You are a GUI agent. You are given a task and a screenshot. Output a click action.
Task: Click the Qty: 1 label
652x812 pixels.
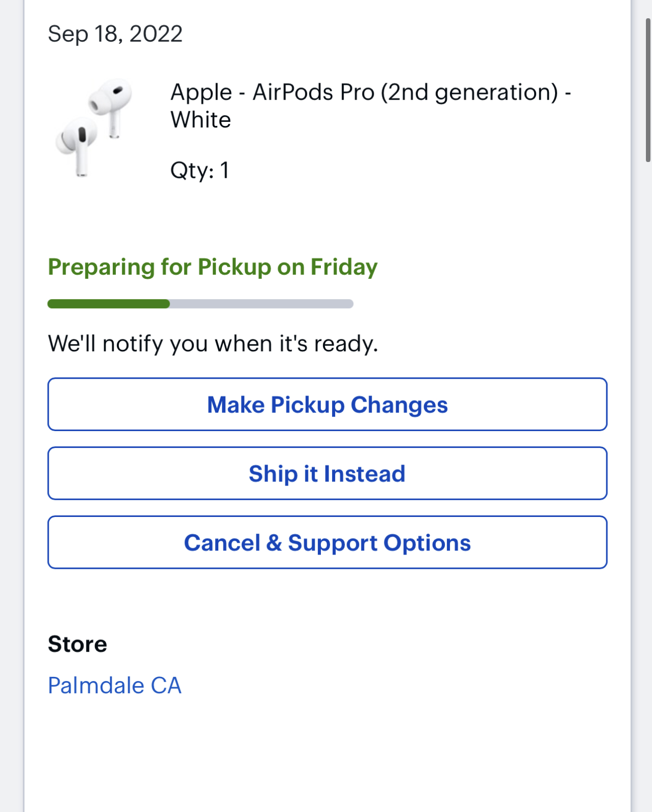(x=200, y=170)
